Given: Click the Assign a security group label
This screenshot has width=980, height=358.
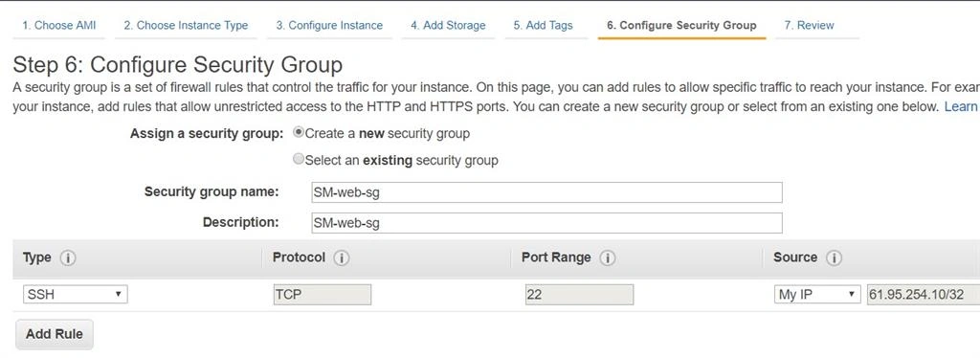Looking at the screenshot, I should 207,134.
